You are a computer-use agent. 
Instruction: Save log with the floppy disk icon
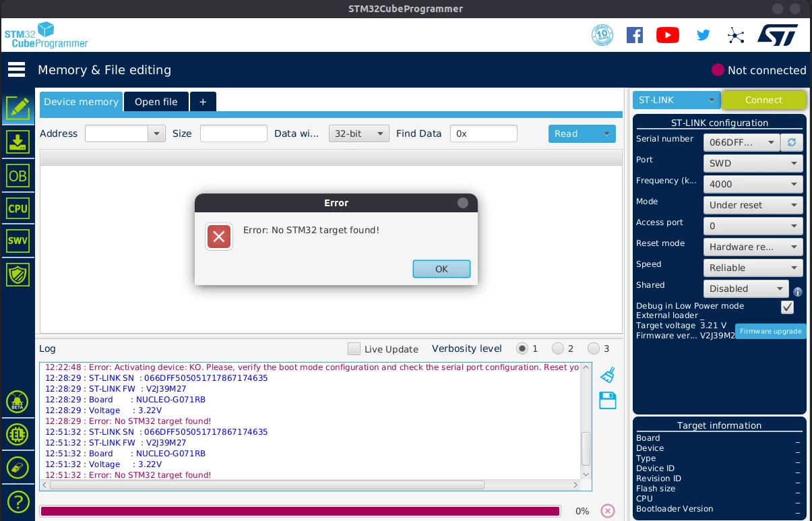[608, 400]
